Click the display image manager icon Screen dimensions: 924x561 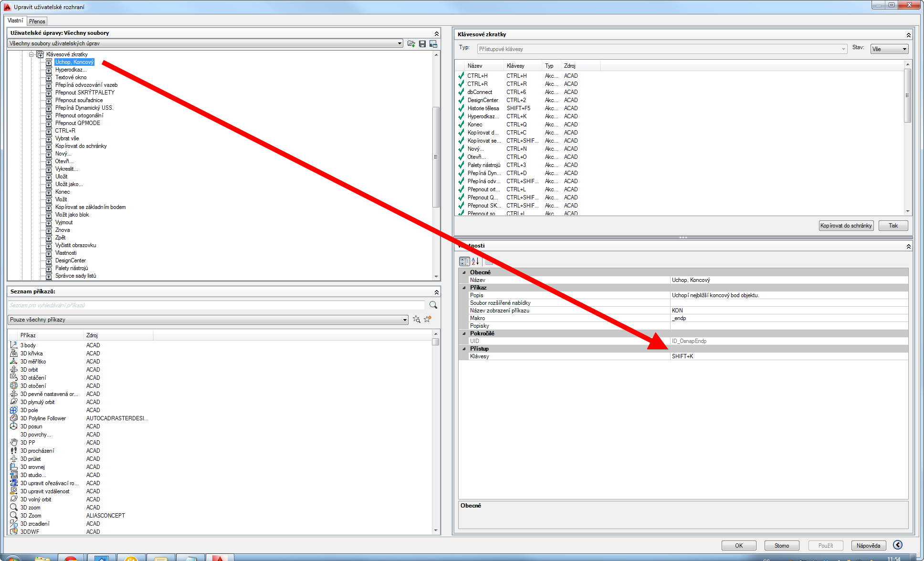[x=433, y=44]
